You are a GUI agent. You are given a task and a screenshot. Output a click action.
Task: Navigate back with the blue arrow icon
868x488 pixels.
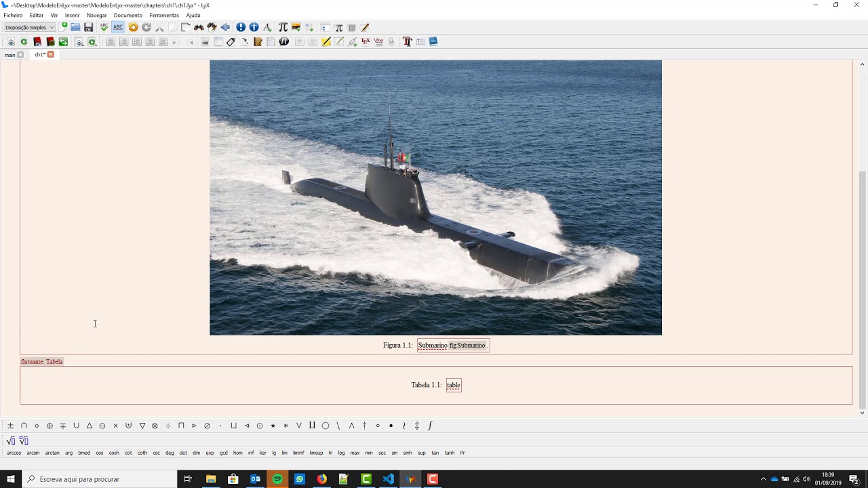click(225, 27)
